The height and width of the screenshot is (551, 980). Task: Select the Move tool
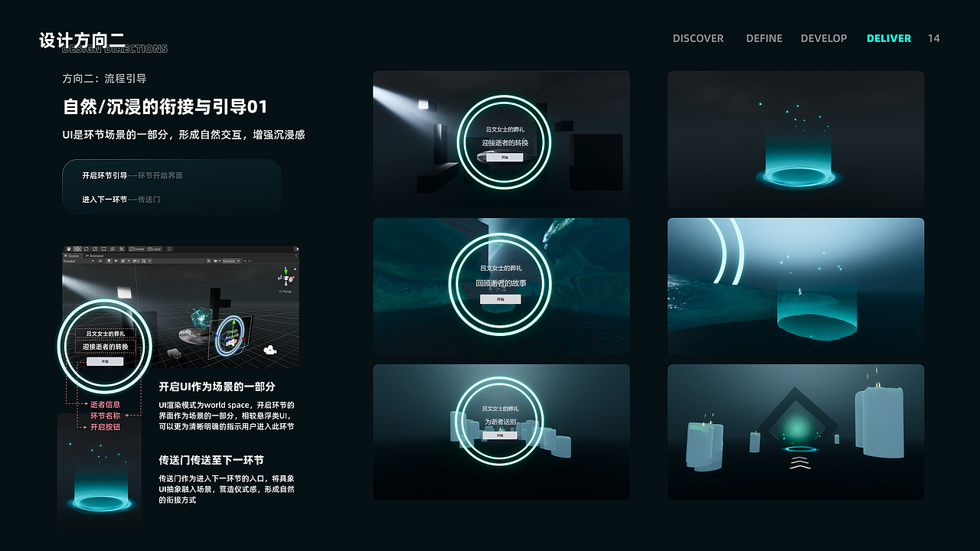[77, 249]
